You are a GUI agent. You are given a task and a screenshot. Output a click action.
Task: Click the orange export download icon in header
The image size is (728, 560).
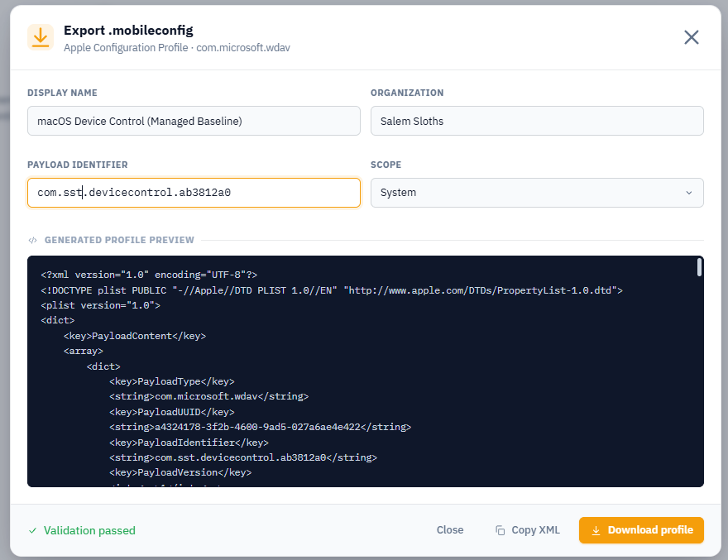coord(41,37)
